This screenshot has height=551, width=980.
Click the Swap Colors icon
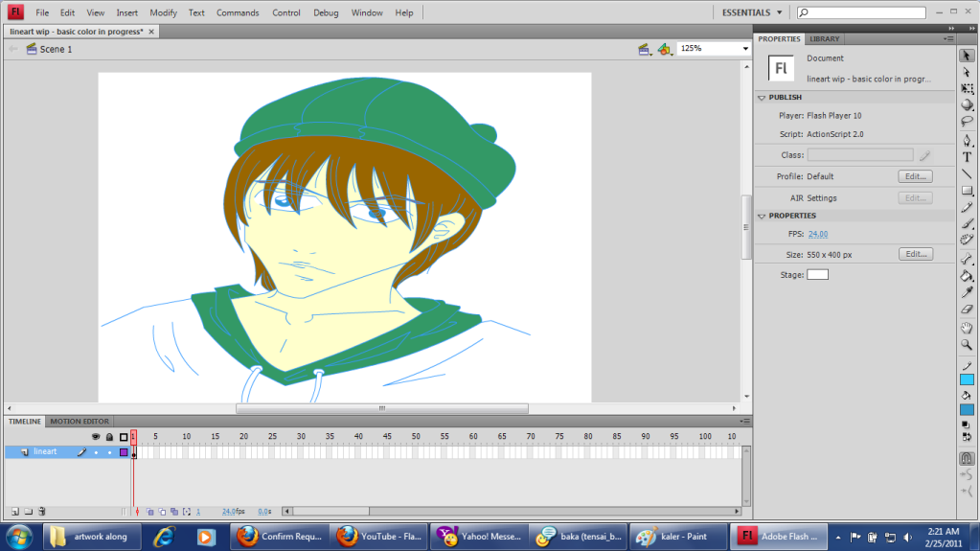pos(967,437)
